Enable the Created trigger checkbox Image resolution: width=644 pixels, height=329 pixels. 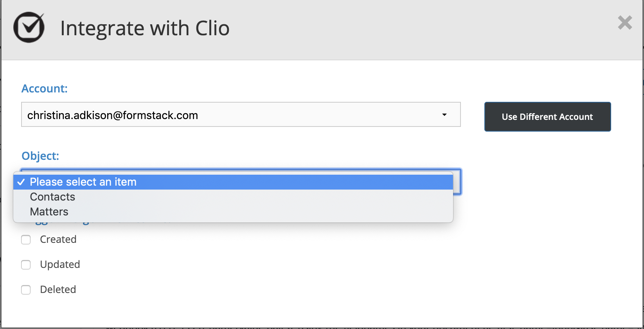(26, 239)
